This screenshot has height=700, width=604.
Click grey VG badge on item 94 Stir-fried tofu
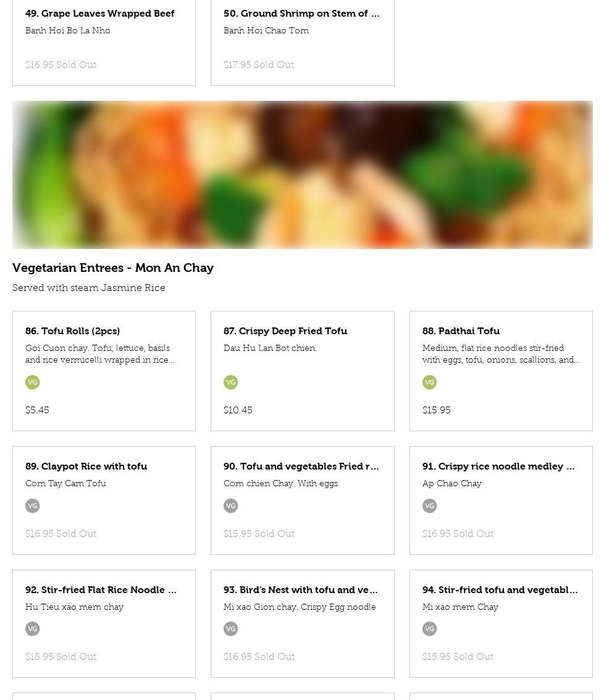[429, 628]
